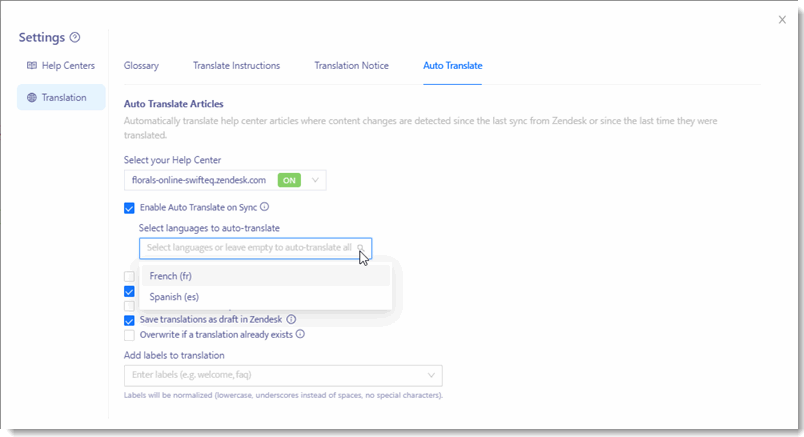The height and width of the screenshot is (437, 804).
Task: Select the Auto Translate tab
Action: [x=452, y=66]
